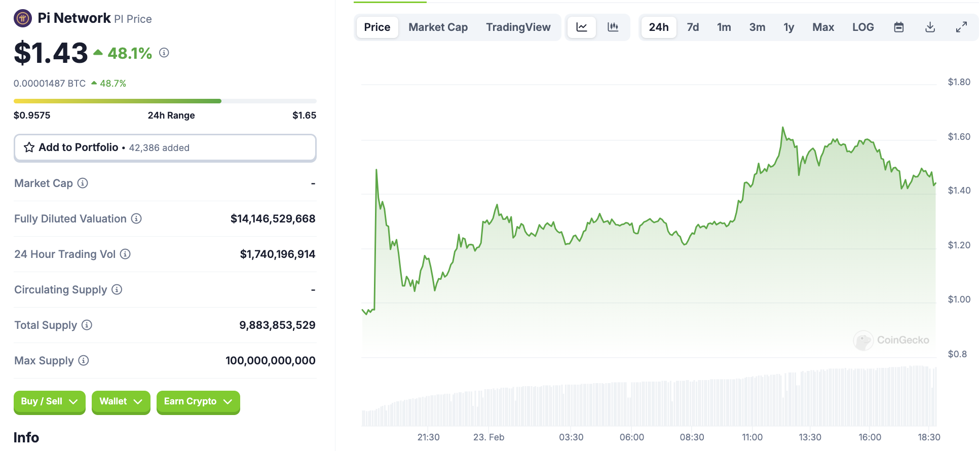Expand the chart to fullscreen
980x451 pixels.
click(961, 27)
